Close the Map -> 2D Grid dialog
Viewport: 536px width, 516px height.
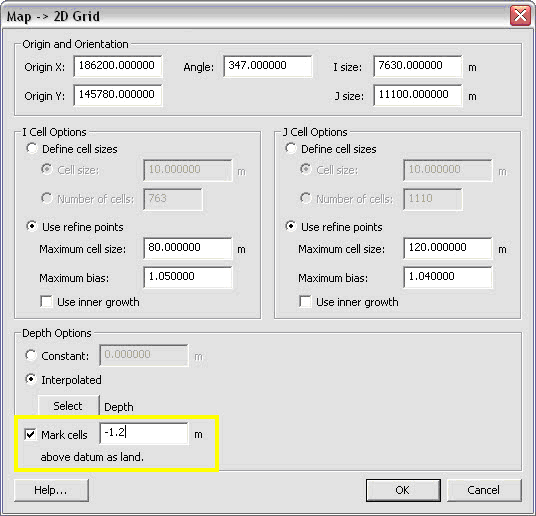[x=520, y=16]
